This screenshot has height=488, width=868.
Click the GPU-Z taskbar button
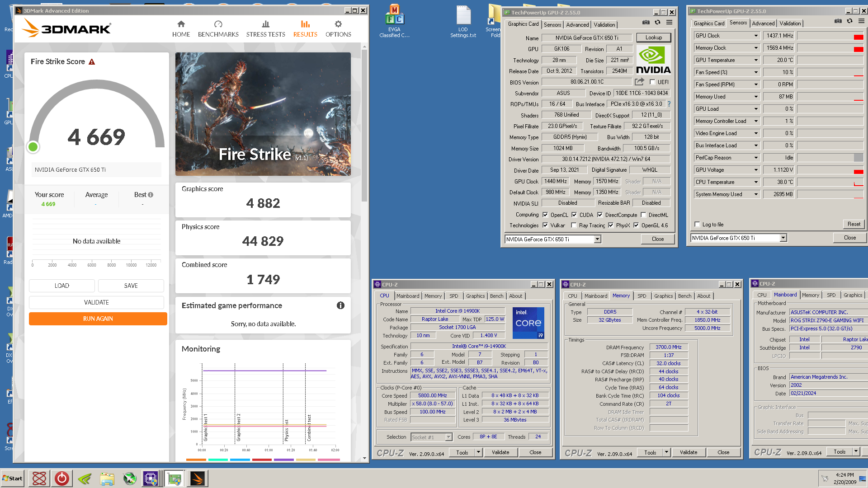click(x=174, y=479)
